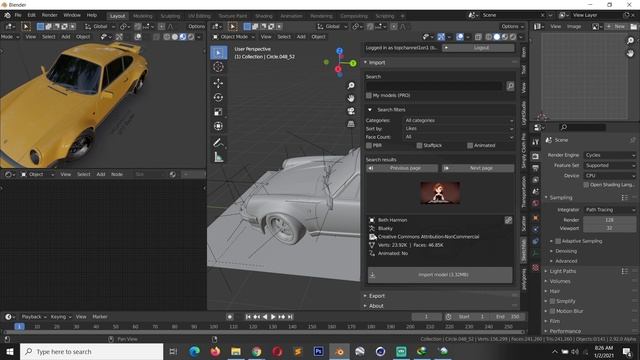Activate the Transform tool in viewport toolbar
The height and width of the screenshot is (360, 640).
click(x=218, y=126)
